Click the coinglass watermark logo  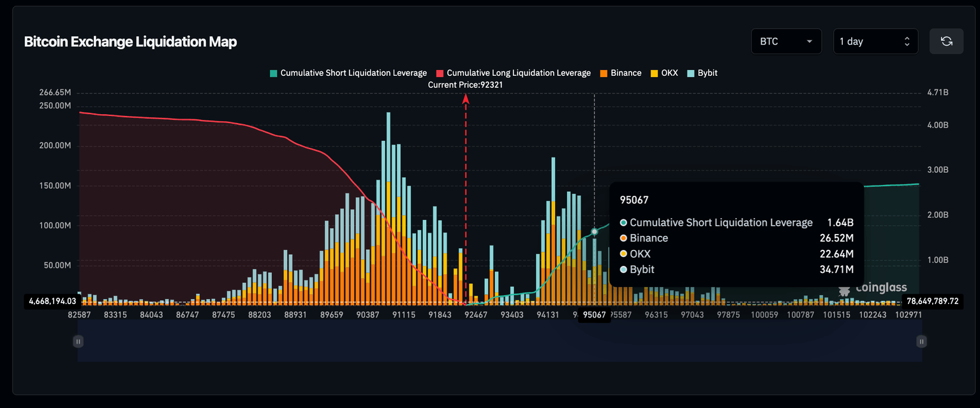873,288
